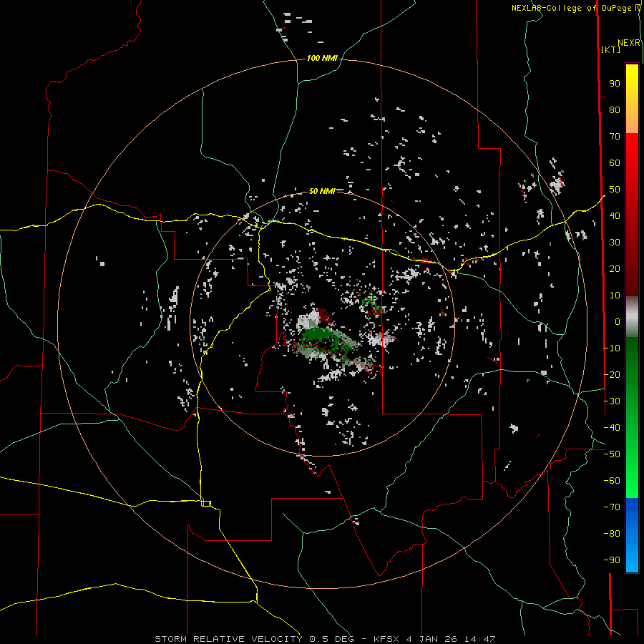Screen dimensions: 644x644
Task: Click the -80 value on velocity scale
Action: (x=612, y=534)
